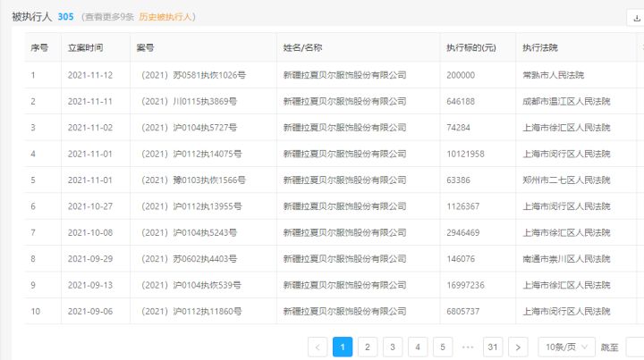
Task: Click case number (2021)沪0112执11860号
Action: (x=191, y=311)
